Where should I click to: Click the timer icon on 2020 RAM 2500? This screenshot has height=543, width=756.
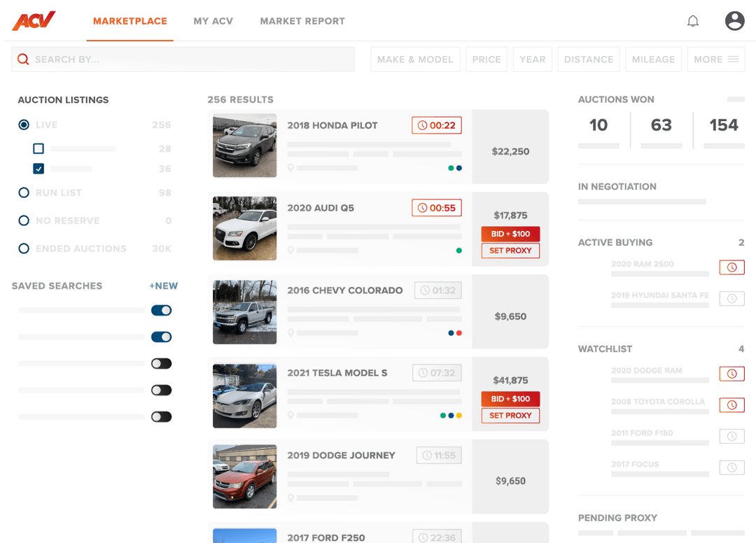(731, 267)
